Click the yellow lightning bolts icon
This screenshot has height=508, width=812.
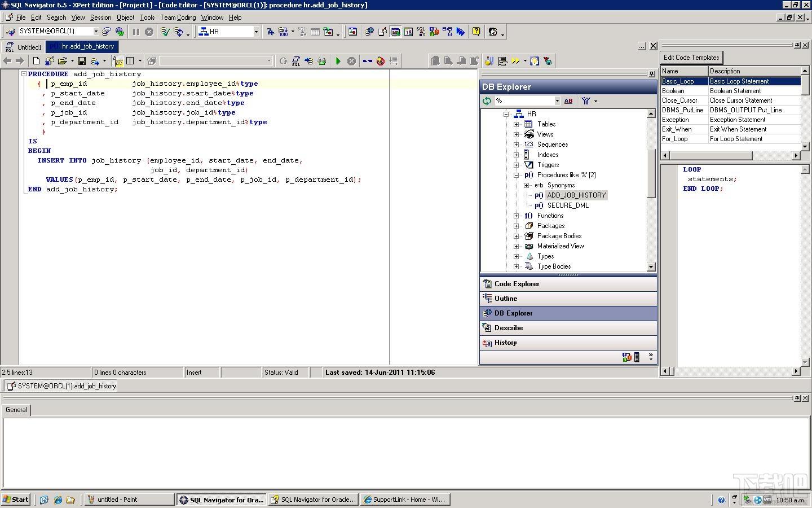(515, 61)
